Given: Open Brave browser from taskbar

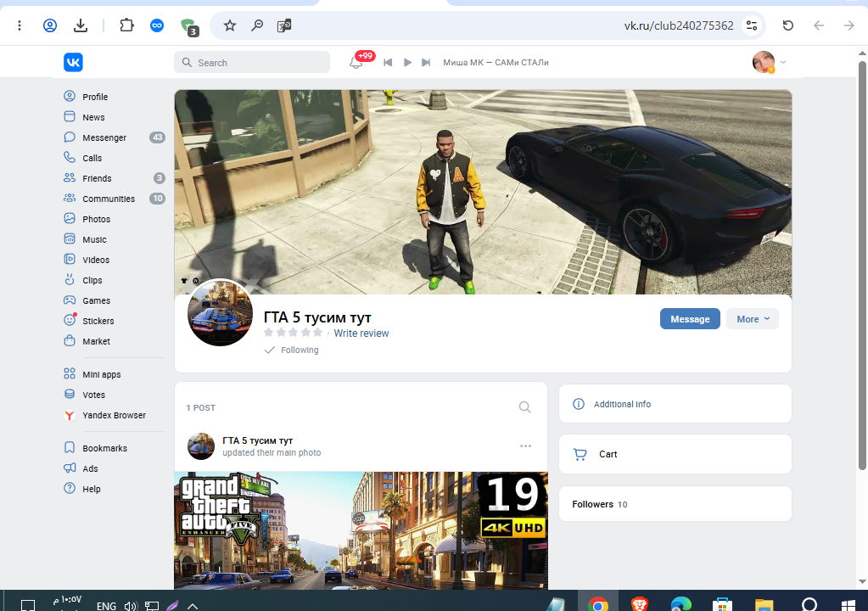Looking at the screenshot, I should (640, 603).
